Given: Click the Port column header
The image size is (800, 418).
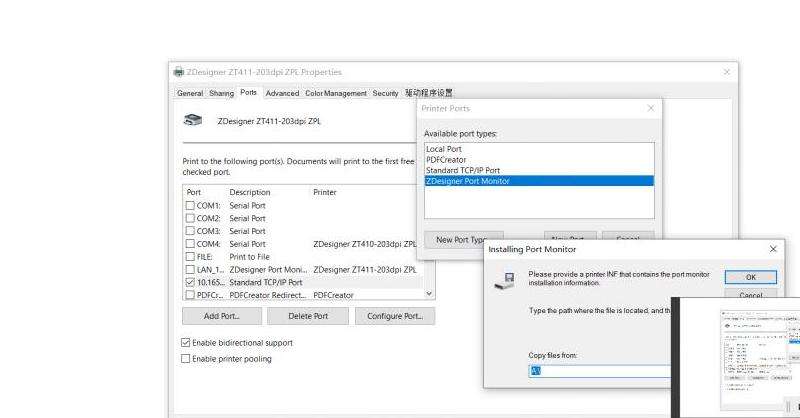Looking at the screenshot, I should 194,192.
